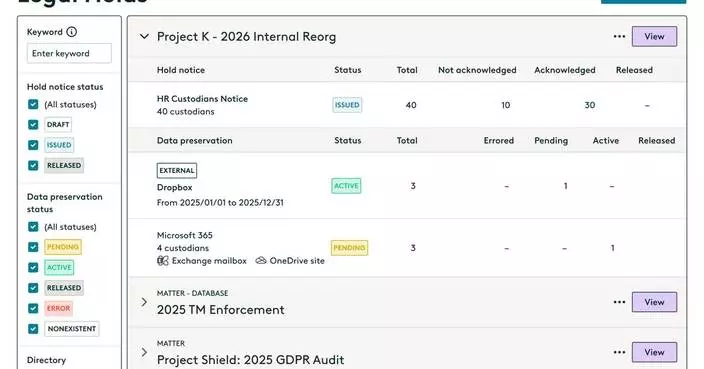Click the Not acknowledged column header
704x369 pixels.
(x=477, y=70)
